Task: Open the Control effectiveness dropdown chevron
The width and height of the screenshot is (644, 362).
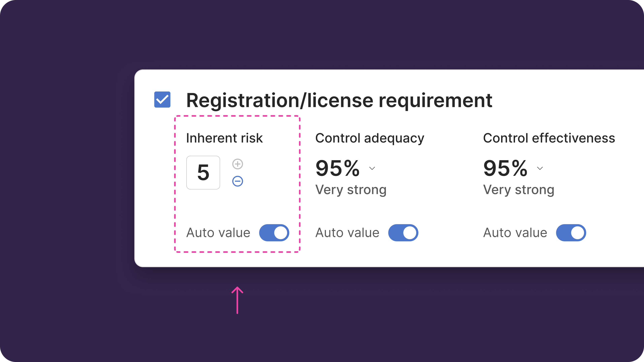Action: pyautogui.click(x=540, y=168)
